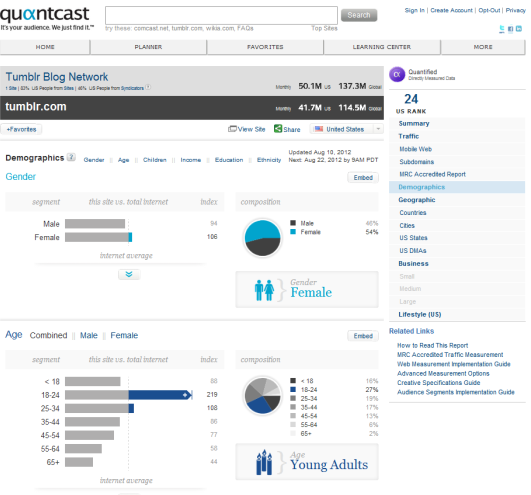Switch age view to Female
531x495 pixels.
[x=124, y=335]
